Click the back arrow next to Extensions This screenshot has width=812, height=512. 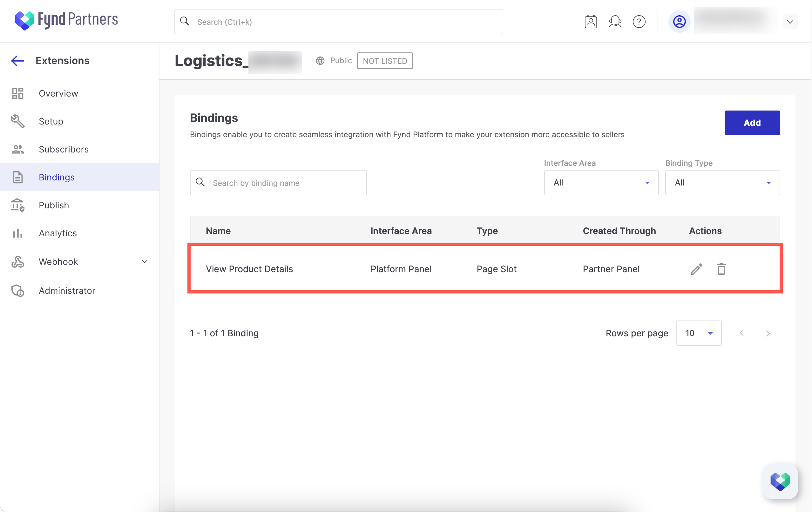pos(17,61)
